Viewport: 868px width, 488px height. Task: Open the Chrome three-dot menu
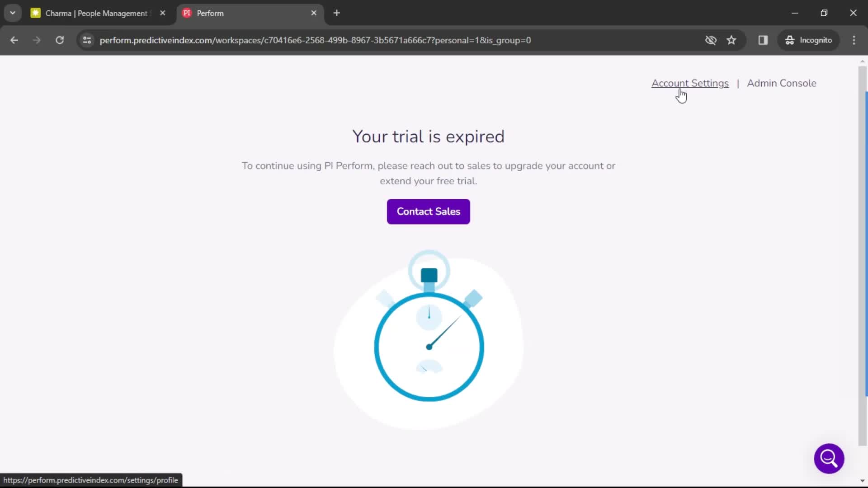(x=854, y=40)
